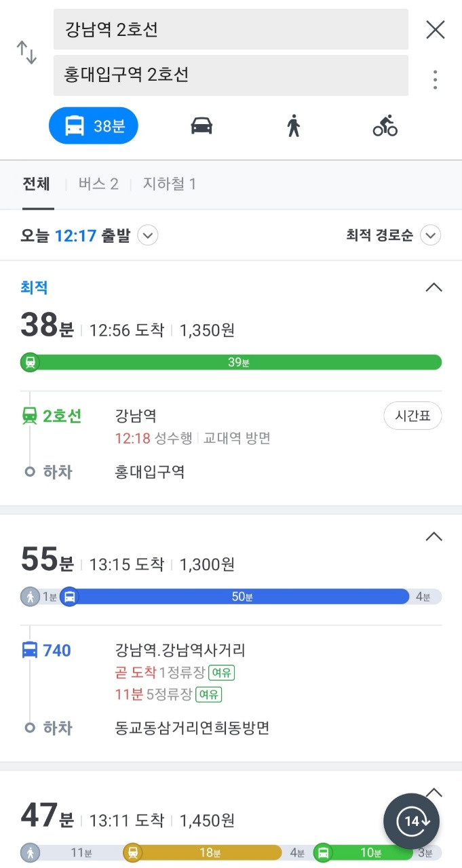The width and height of the screenshot is (462, 868).
Task: Collapse the 55분 bus route card
Action: (434, 537)
